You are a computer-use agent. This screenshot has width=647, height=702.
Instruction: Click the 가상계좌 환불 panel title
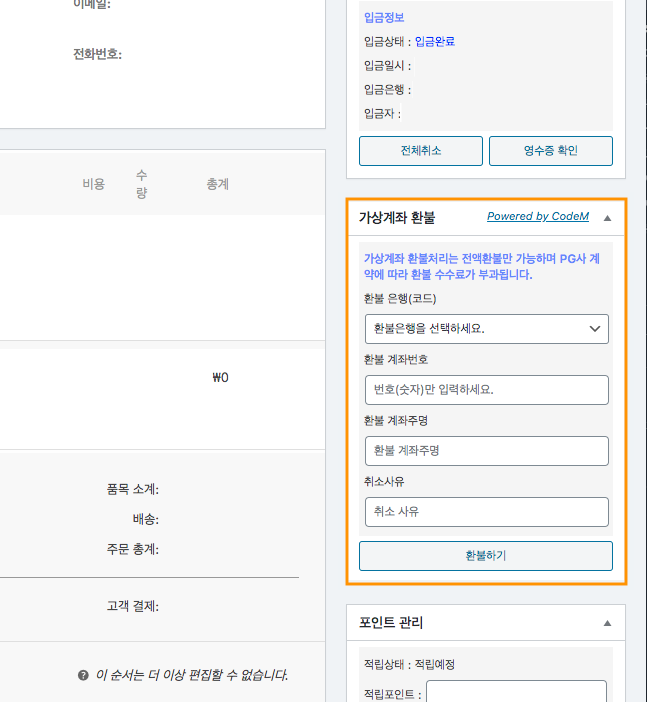tap(397, 218)
